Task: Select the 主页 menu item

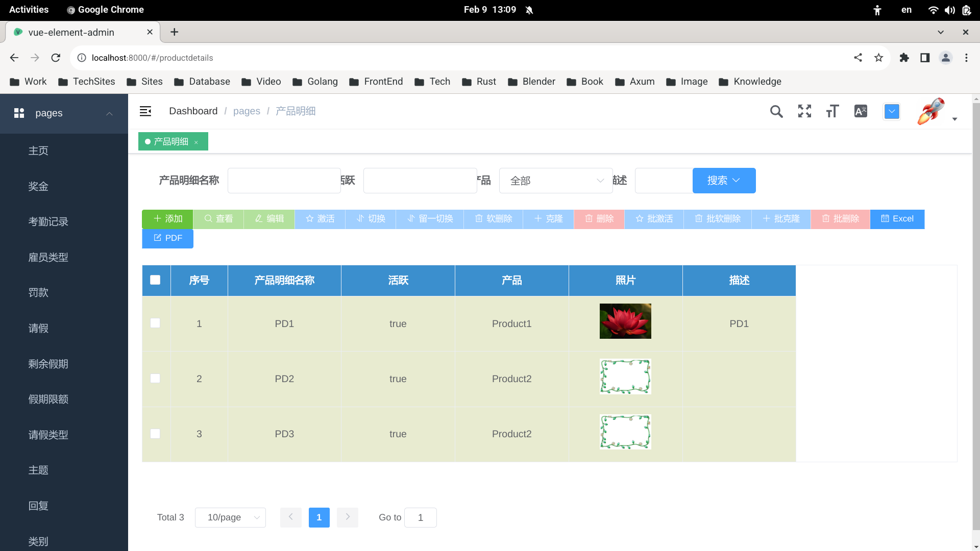Action: [x=38, y=150]
